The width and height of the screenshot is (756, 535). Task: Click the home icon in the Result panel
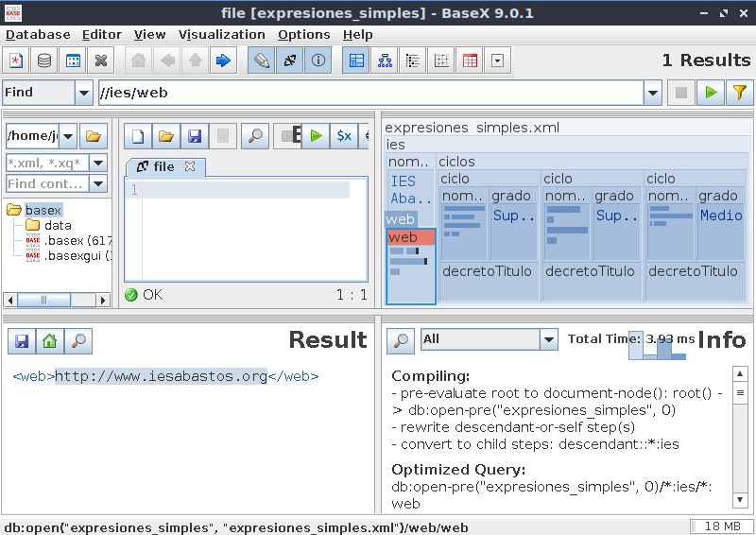(49, 340)
